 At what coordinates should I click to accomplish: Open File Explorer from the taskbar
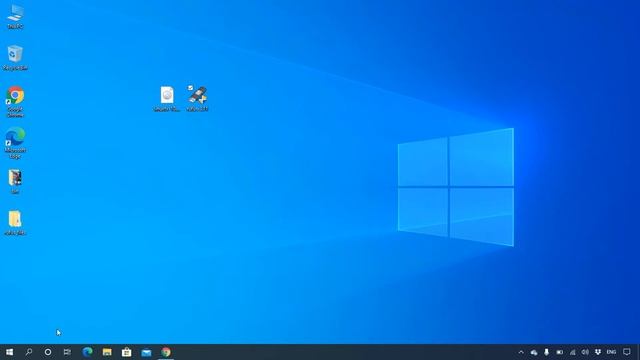[107, 352]
